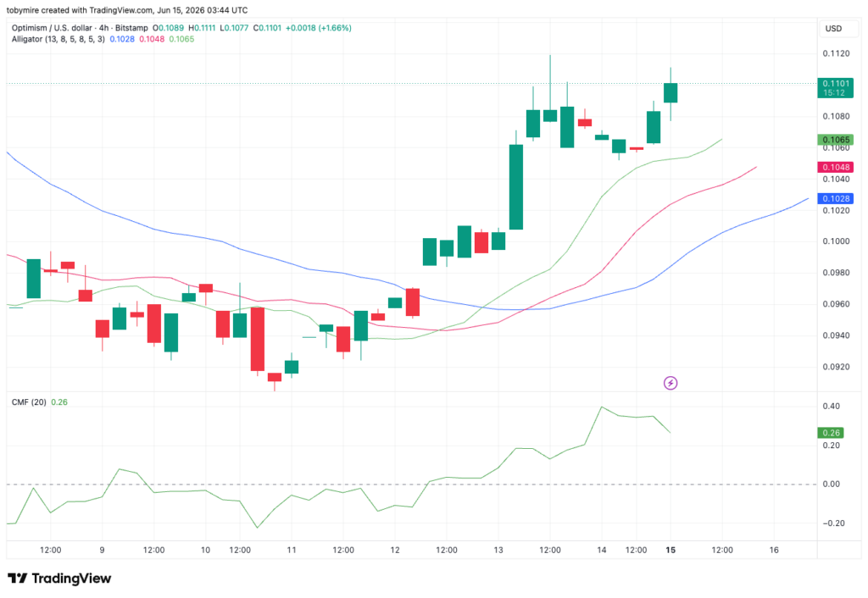Click the 14 date label on time axis

(602, 550)
